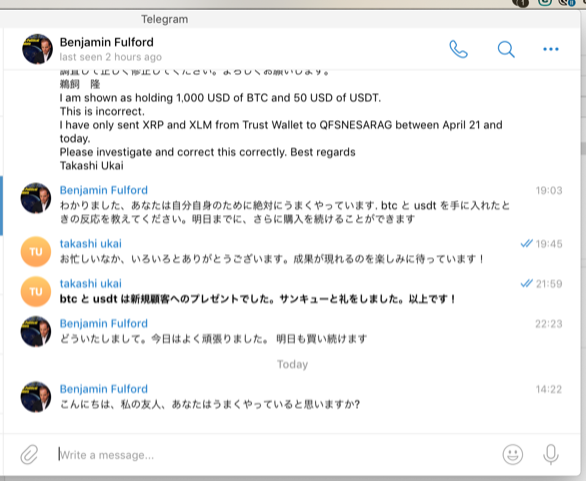Open Benjamin Fulford's header profile picture
This screenshot has width=586, height=481.
pyautogui.click(x=37, y=49)
